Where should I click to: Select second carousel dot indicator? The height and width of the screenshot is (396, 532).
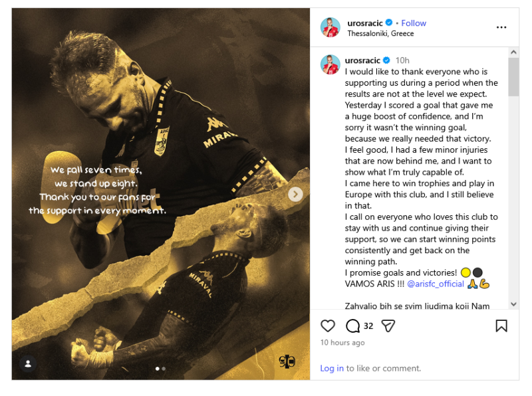pyautogui.click(x=164, y=369)
